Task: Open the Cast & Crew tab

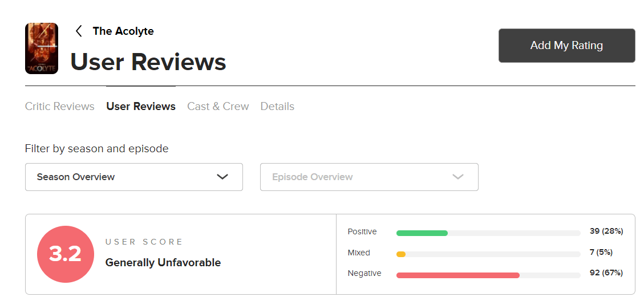Action: tap(218, 107)
